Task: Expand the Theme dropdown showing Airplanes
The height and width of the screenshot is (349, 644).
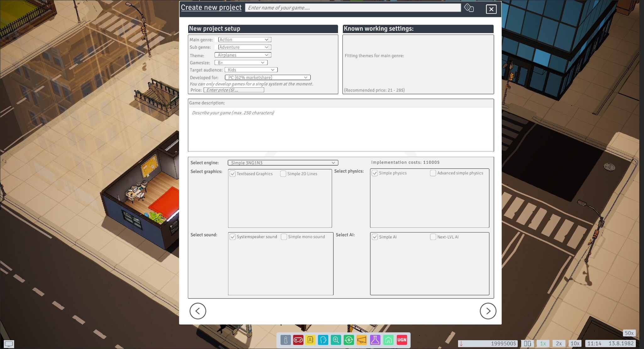Action: click(243, 55)
